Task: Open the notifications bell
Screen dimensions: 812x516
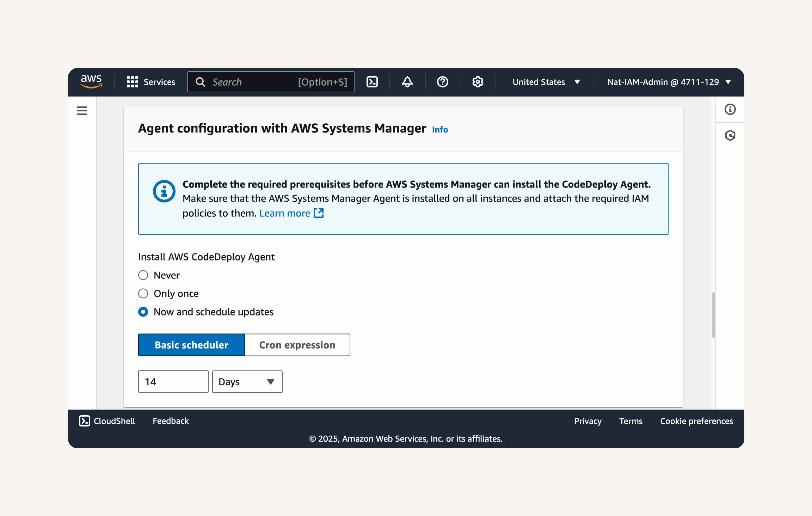Action: (407, 82)
